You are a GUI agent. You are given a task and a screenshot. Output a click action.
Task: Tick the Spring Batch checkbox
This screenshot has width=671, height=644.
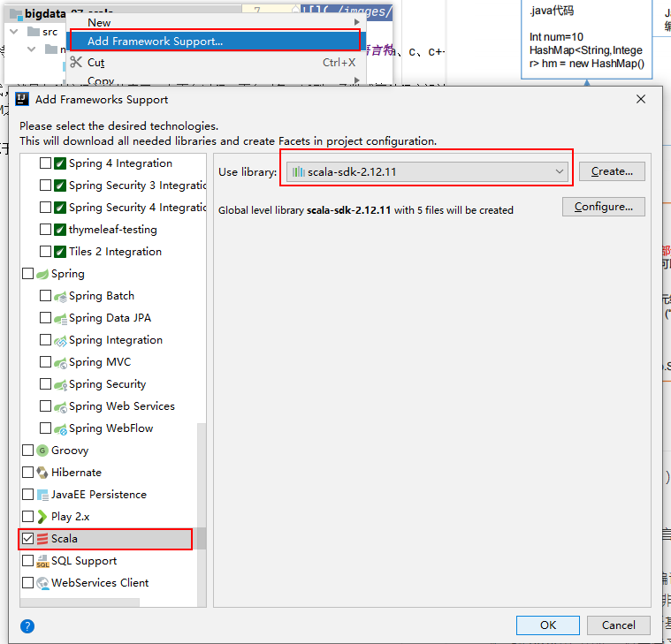pyautogui.click(x=45, y=296)
